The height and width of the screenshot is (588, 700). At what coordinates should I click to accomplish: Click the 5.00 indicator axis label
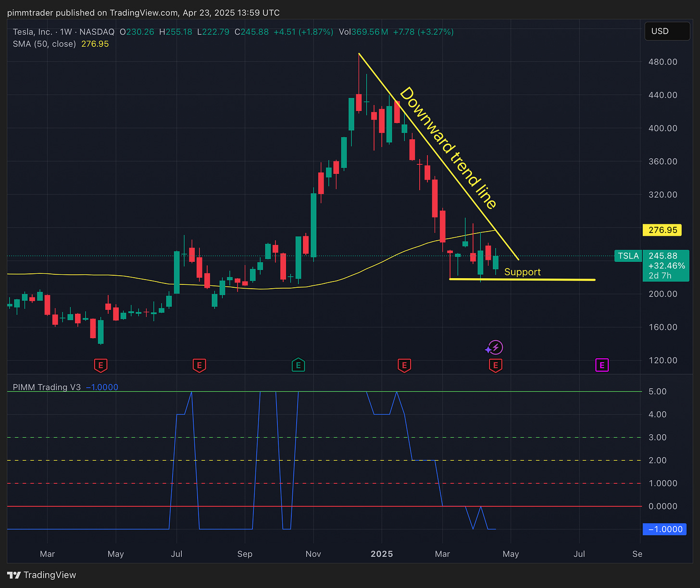point(657,392)
